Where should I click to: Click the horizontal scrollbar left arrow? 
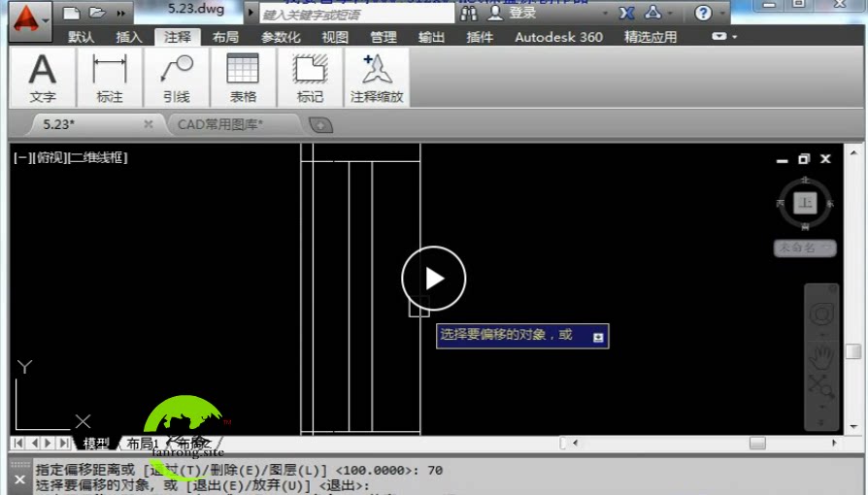pos(575,443)
